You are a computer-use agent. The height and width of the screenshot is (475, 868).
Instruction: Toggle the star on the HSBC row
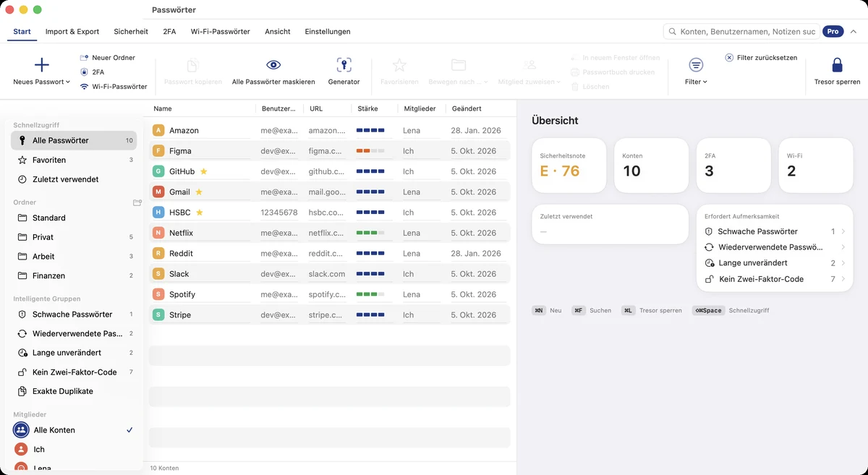(x=200, y=213)
